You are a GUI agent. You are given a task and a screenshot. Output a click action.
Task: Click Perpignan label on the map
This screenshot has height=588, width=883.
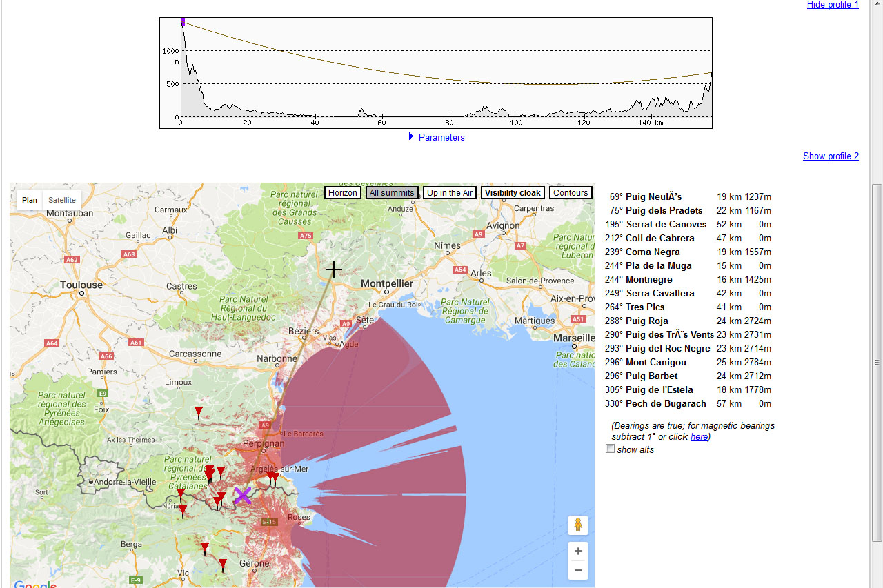pos(264,443)
